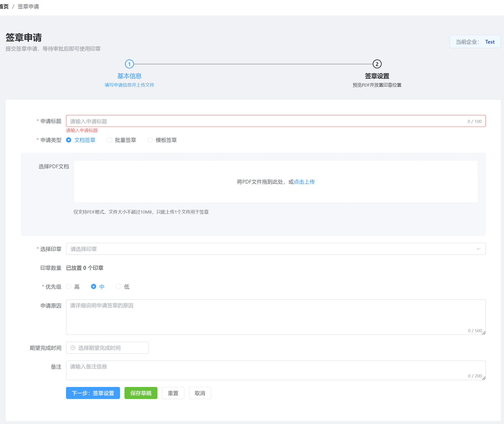
Task: Click the 点击上传 link
Action: pyautogui.click(x=304, y=182)
